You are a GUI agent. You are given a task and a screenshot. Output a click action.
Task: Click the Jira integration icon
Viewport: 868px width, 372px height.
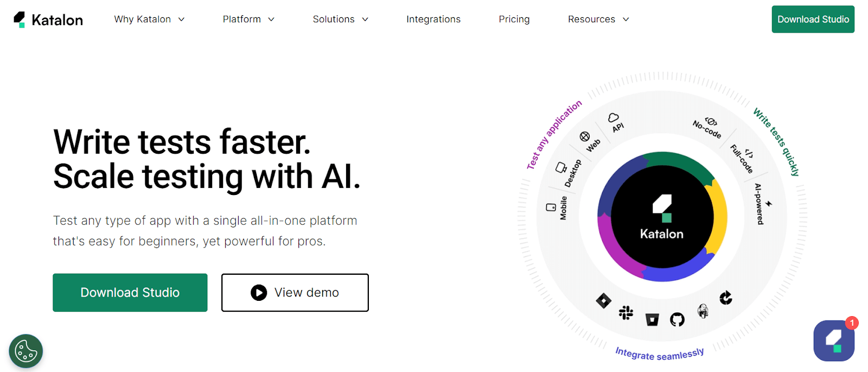(604, 300)
